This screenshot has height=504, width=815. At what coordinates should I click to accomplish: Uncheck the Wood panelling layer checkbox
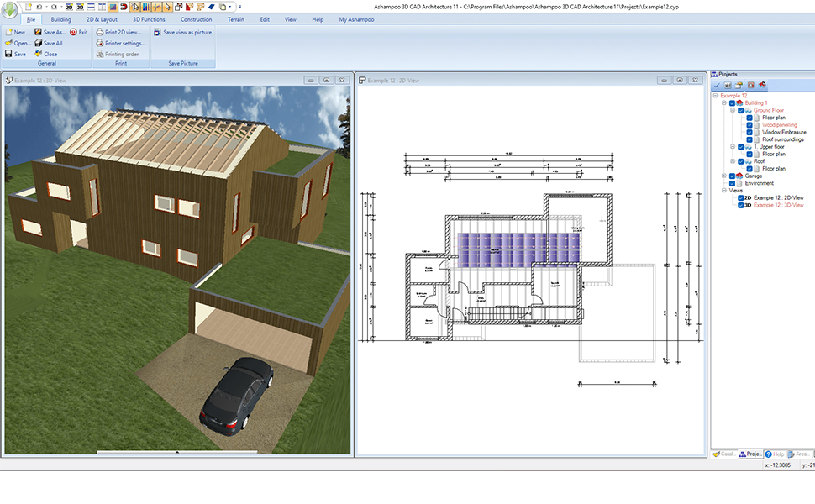(x=749, y=125)
